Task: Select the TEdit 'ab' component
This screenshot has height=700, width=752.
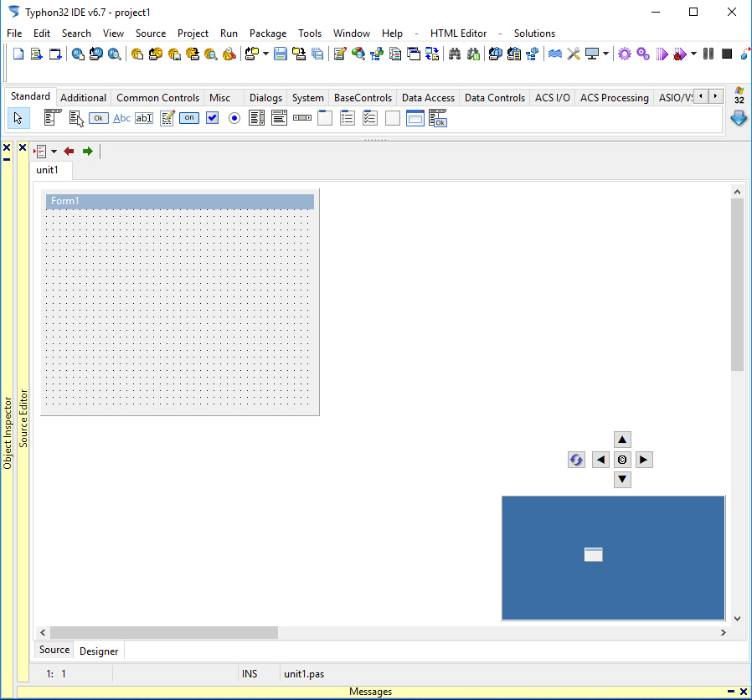Action: (144, 118)
